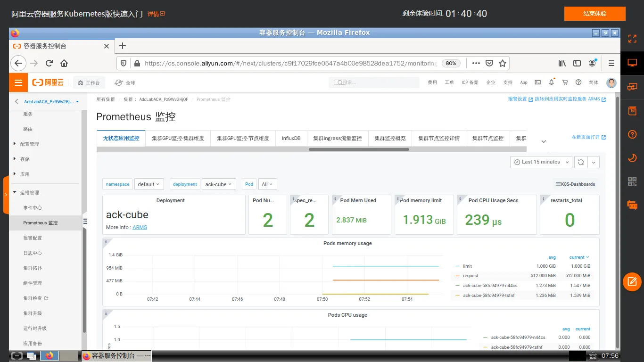Open 日志中心 in sidebar
Screen dimensions: 644x362
[33, 253]
